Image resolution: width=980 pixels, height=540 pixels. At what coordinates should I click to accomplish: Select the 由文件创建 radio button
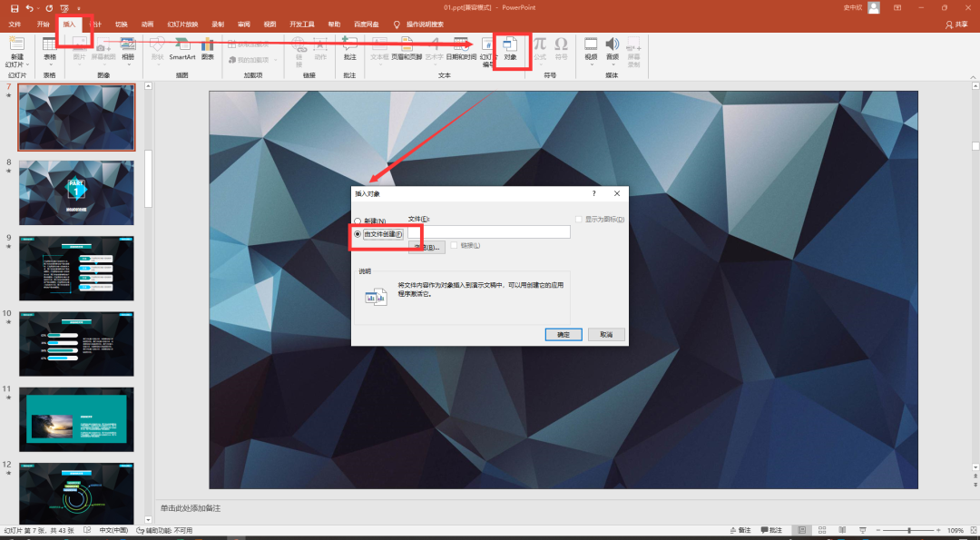pos(358,233)
